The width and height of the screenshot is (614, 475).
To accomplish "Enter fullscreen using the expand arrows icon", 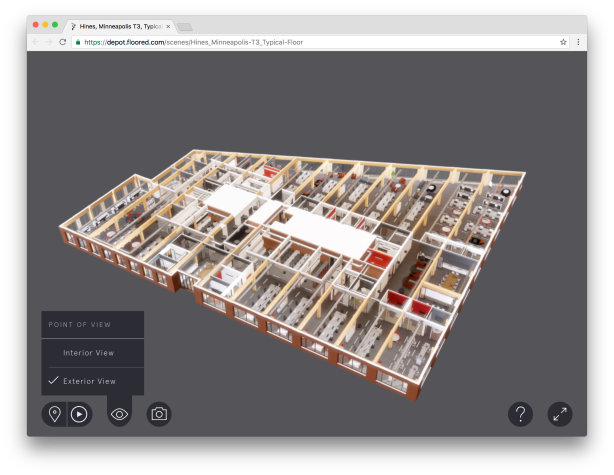I will (x=560, y=414).
